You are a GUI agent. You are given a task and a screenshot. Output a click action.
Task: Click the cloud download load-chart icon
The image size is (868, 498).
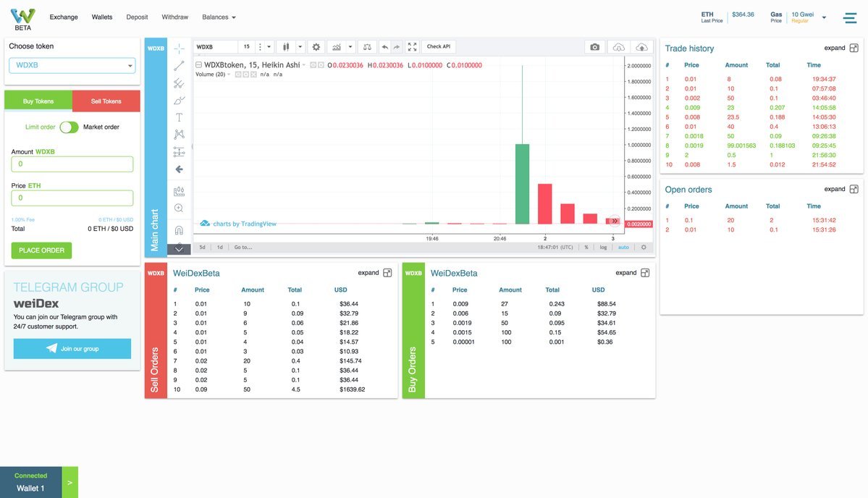tap(619, 47)
